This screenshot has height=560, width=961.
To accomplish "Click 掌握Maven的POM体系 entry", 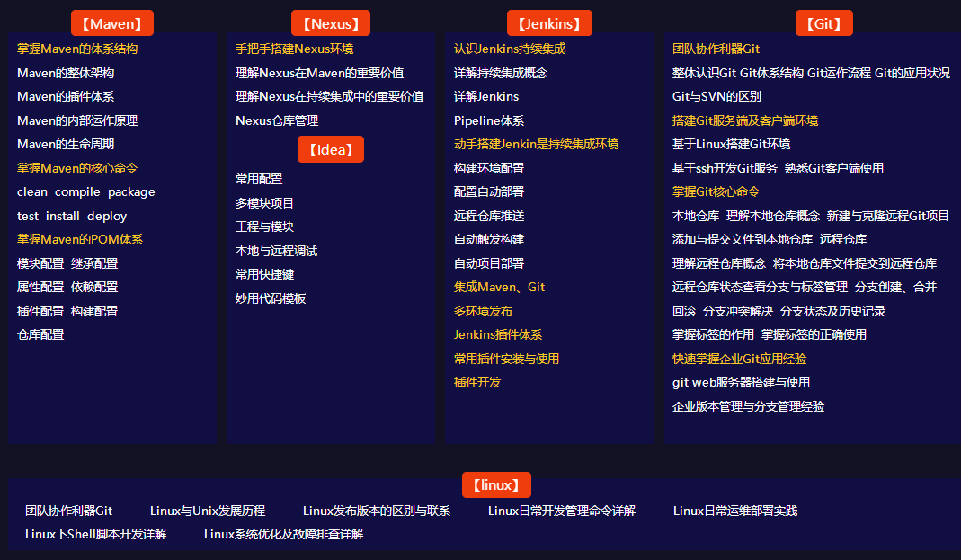I will (77, 239).
